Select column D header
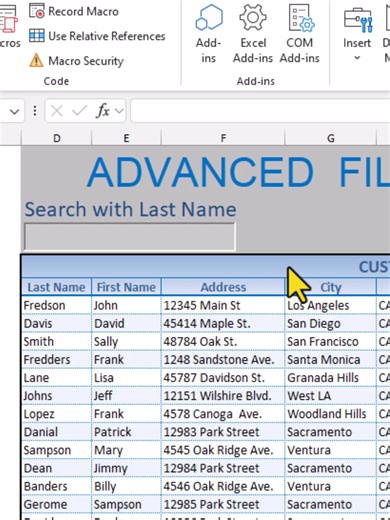 (57, 138)
